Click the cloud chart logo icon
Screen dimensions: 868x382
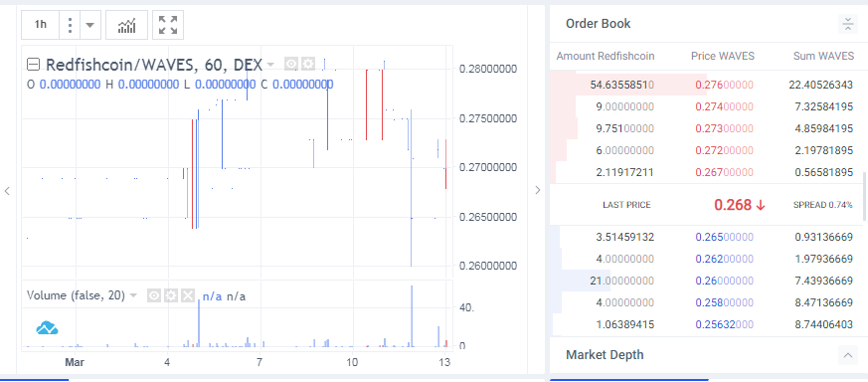[x=48, y=328]
